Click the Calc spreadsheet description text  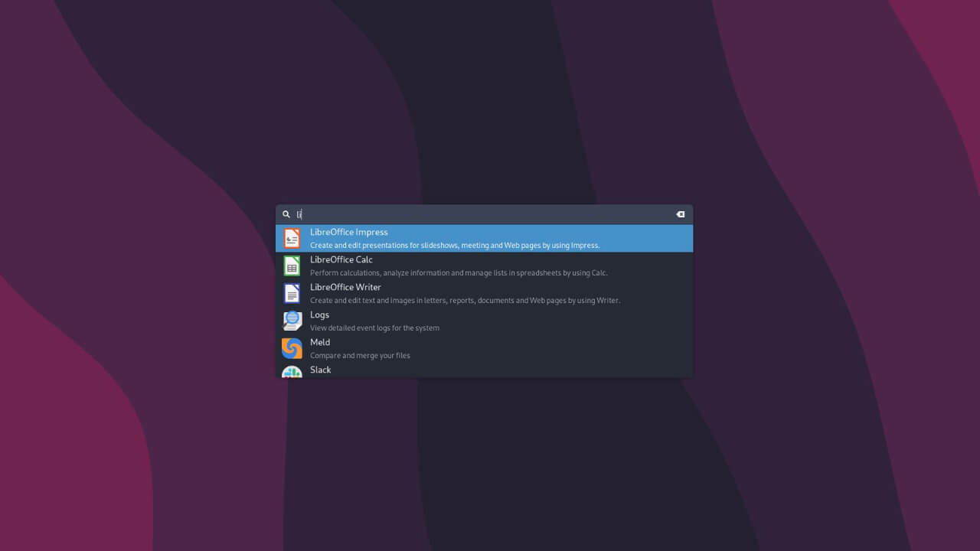click(458, 272)
